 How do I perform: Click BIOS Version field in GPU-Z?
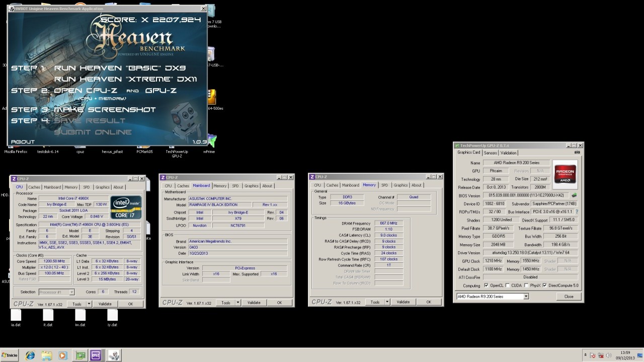click(526, 195)
